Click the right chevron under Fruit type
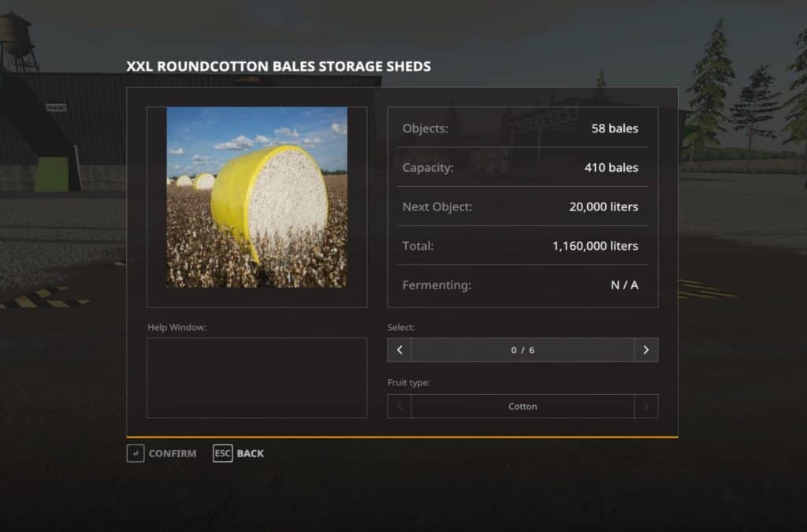 [x=645, y=406]
